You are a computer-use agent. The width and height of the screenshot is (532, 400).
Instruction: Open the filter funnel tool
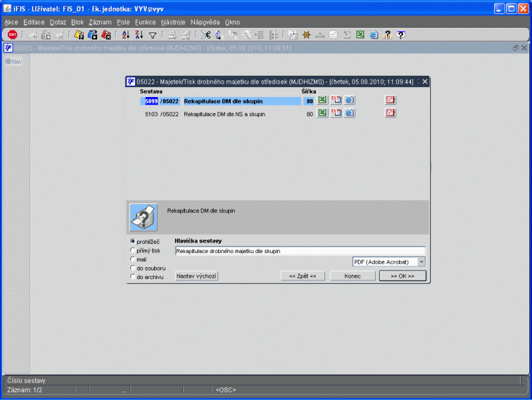[153, 35]
